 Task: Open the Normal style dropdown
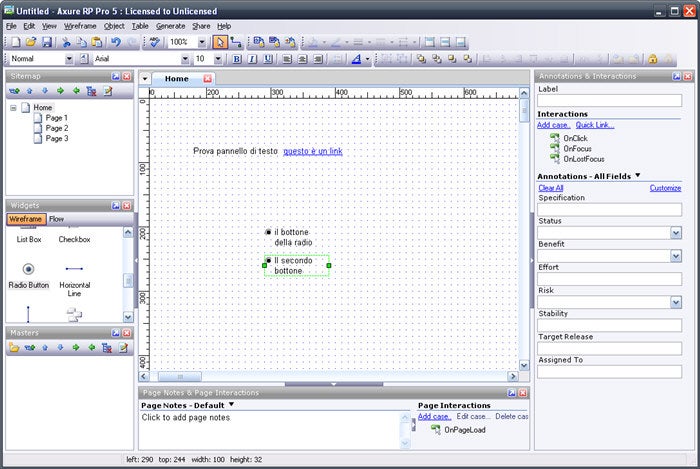[x=69, y=59]
